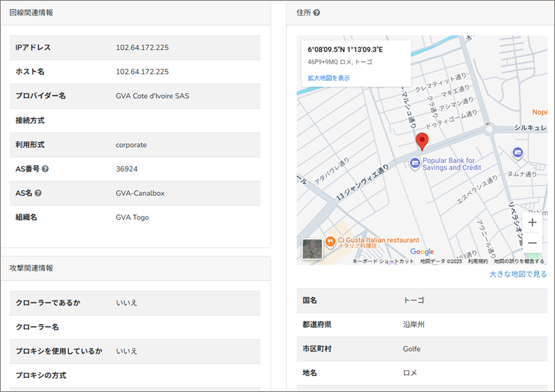Viewport: 555px width, 392px height.
Task: Click the red location pin on map
Action: [421, 142]
